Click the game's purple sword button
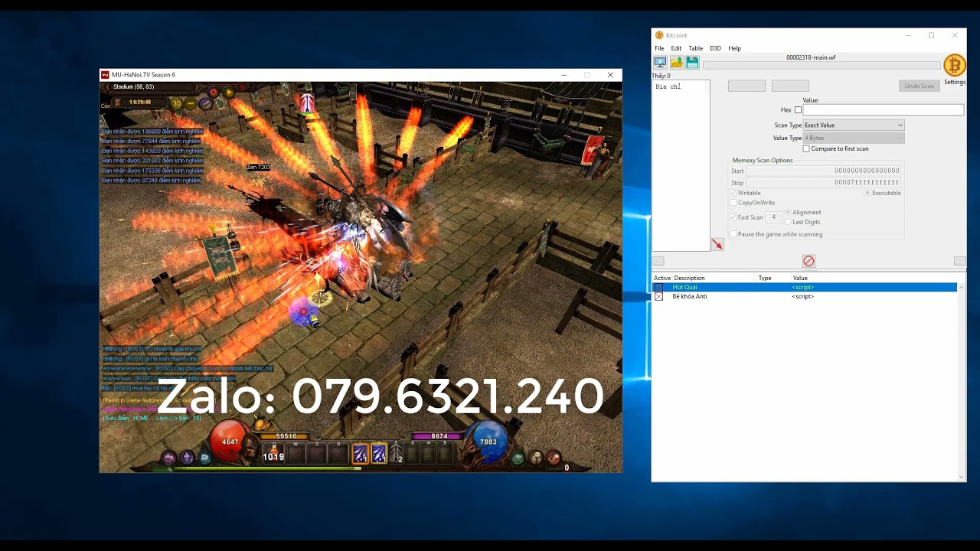980x551 pixels. pos(205,103)
